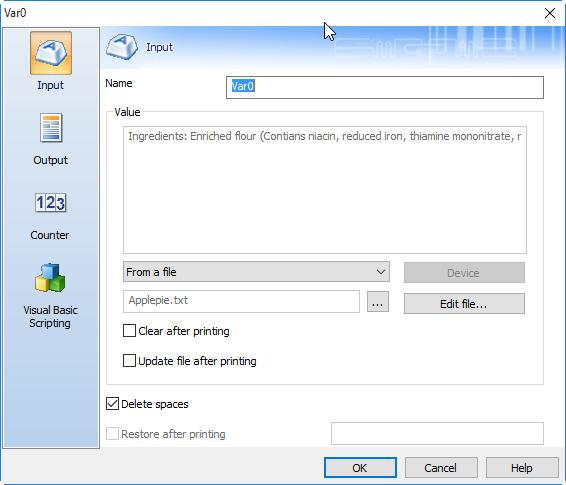
Task: Open the Output document icon
Action: pos(51,128)
